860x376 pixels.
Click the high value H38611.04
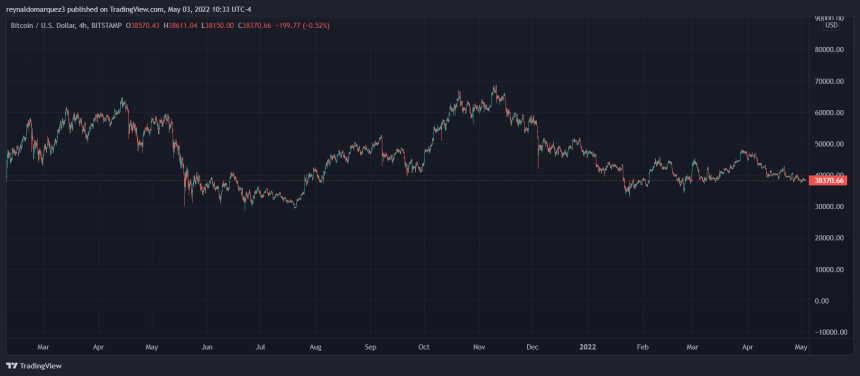(179, 26)
